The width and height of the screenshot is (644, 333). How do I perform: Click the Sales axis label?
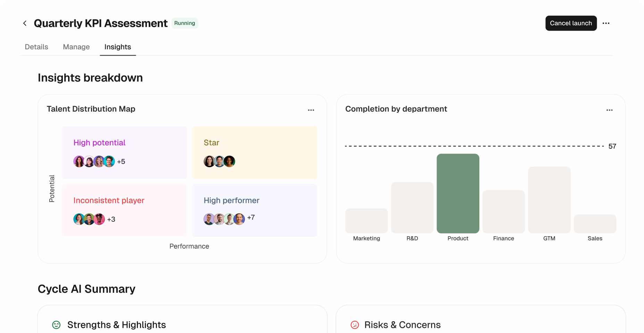coord(595,238)
